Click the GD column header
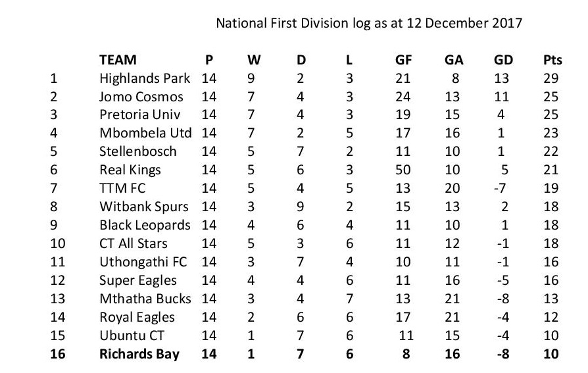Screen dimensions: 588x373 pos(503,60)
